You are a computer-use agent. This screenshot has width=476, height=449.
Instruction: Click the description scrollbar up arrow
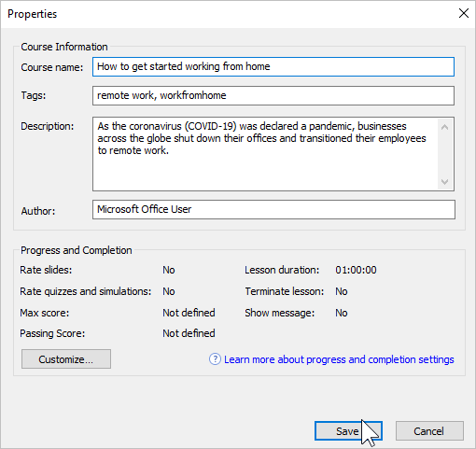tap(444, 127)
